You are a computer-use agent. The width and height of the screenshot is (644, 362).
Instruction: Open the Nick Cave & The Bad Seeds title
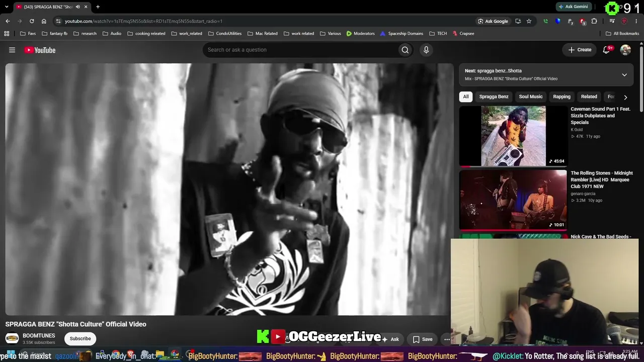click(x=601, y=237)
